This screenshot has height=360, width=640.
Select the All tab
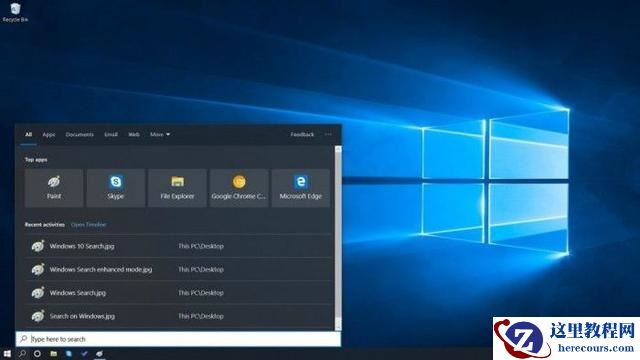click(x=29, y=134)
